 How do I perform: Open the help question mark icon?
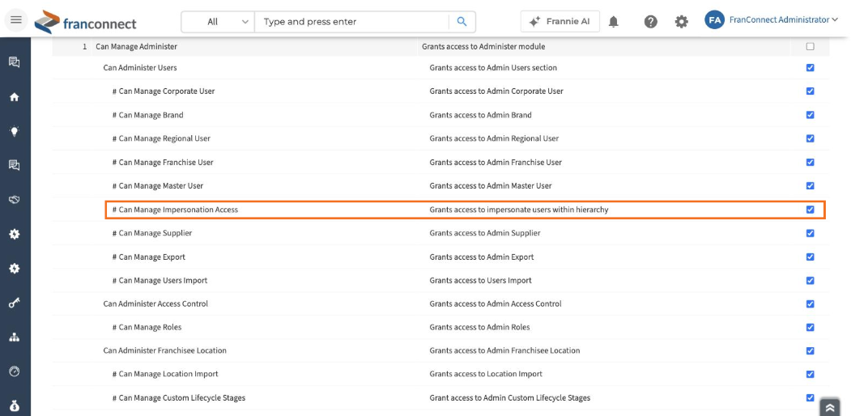(x=650, y=22)
